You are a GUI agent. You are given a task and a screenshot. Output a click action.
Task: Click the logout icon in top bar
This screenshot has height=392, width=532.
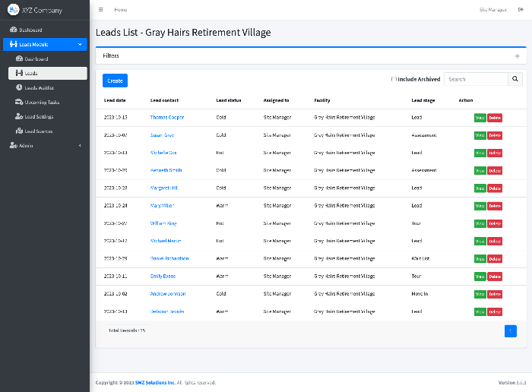point(521,10)
